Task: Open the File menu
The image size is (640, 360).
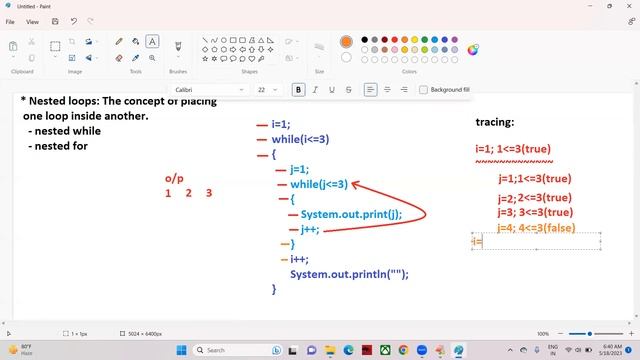Action: tap(10, 22)
